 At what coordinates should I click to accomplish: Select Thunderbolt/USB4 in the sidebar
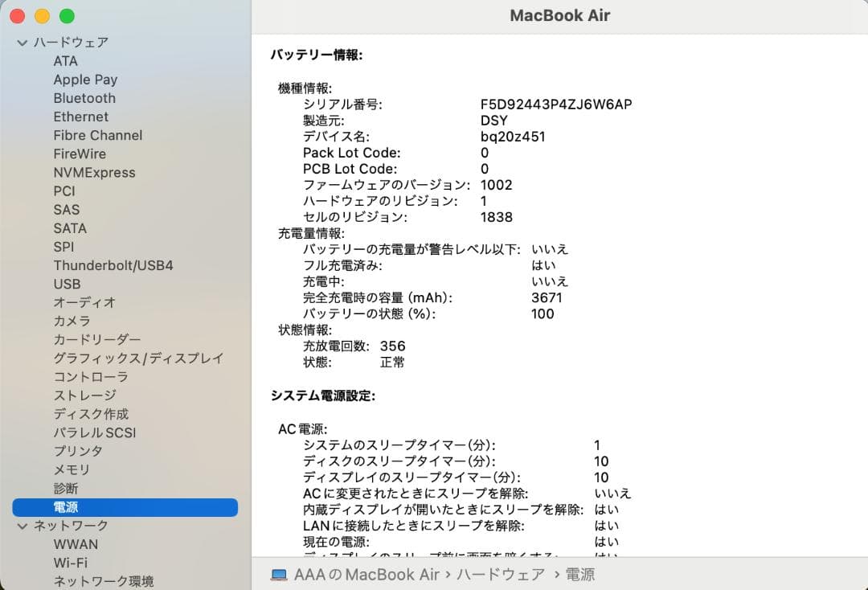(x=113, y=265)
